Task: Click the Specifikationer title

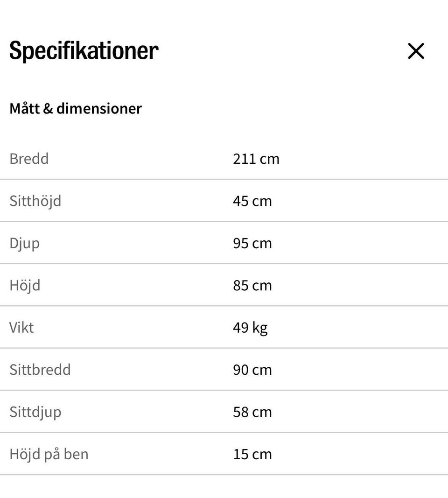Action: click(x=84, y=50)
